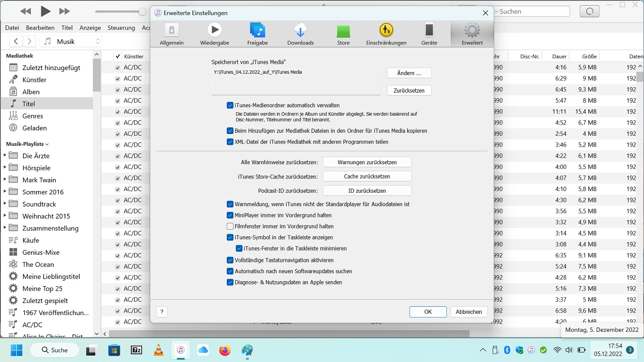Open the Downloads preferences tab
The height and width of the screenshot is (362, 644).
(x=300, y=34)
